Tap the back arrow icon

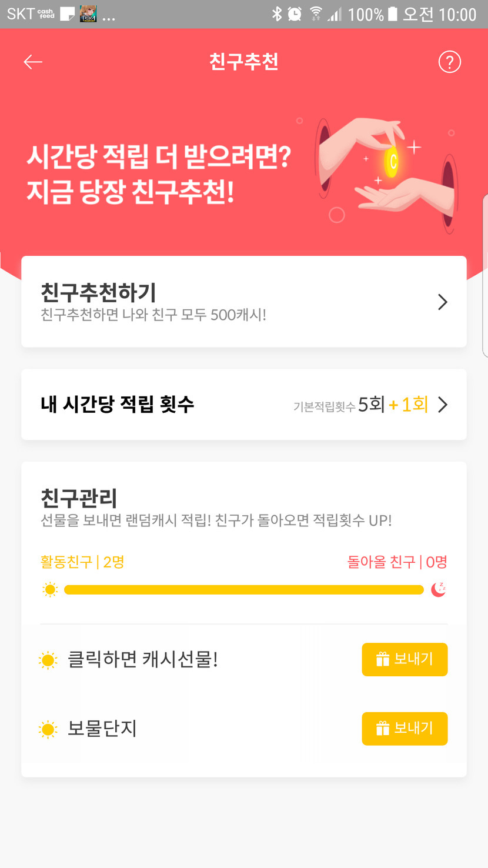tap(33, 62)
